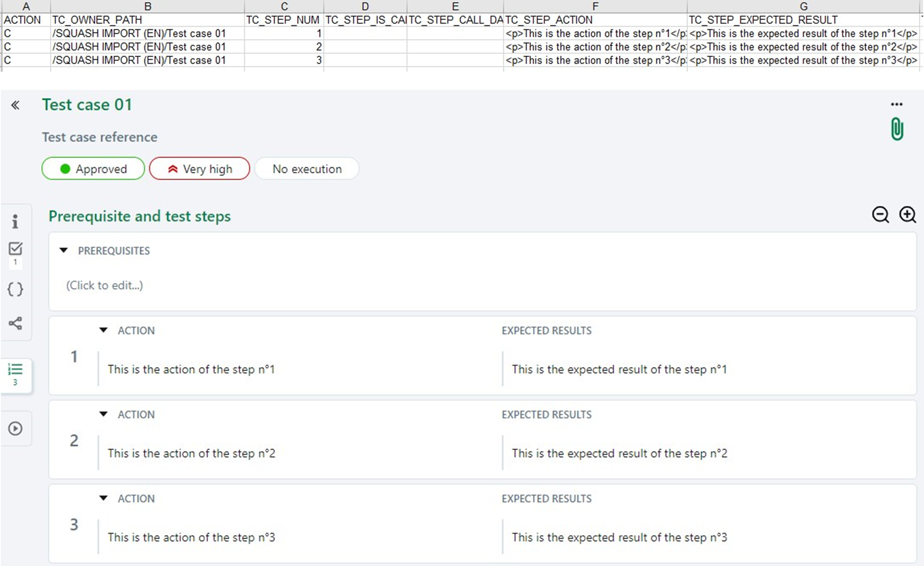The width and height of the screenshot is (924, 566).
Task: Edit the prerequisite by clicking Click to edit
Action: coord(104,285)
